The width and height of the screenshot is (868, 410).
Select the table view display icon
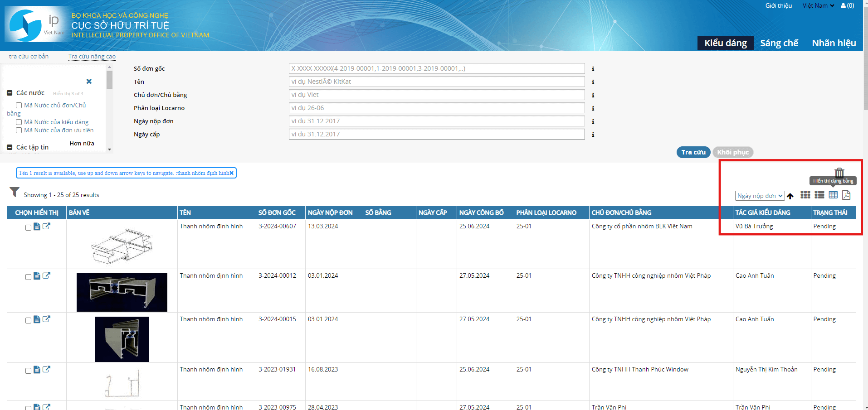[x=833, y=195]
